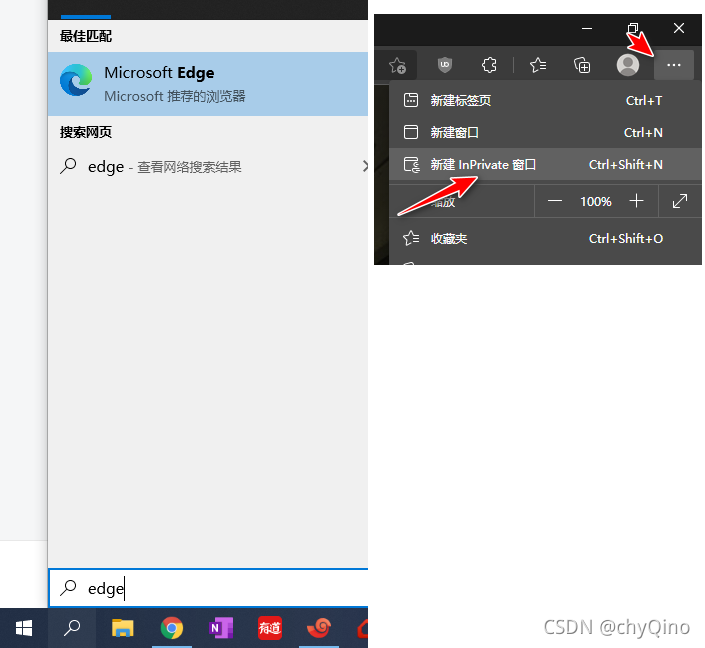
Task: Choose 新建 InPrivate 窗口 menu entry
Action: (x=545, y=165)
